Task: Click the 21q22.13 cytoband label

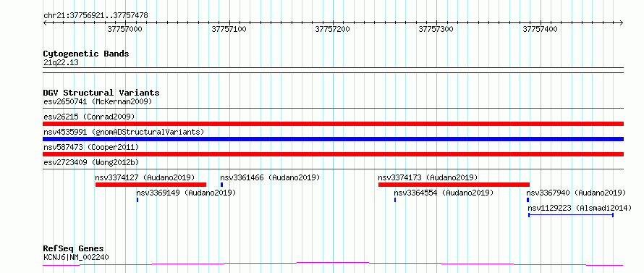Action: pos(61,63)
